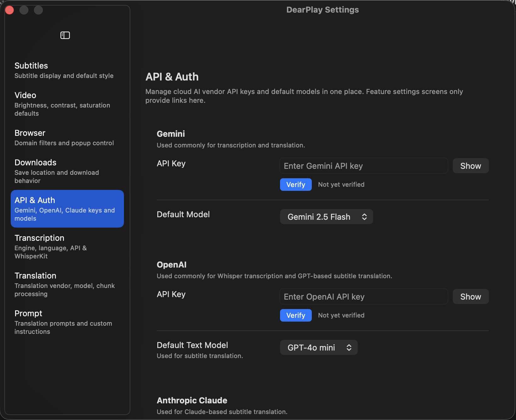This screenshot has width=516, height=420.
Task: Click the OpenAI section heading
Action: coord(171,265)
